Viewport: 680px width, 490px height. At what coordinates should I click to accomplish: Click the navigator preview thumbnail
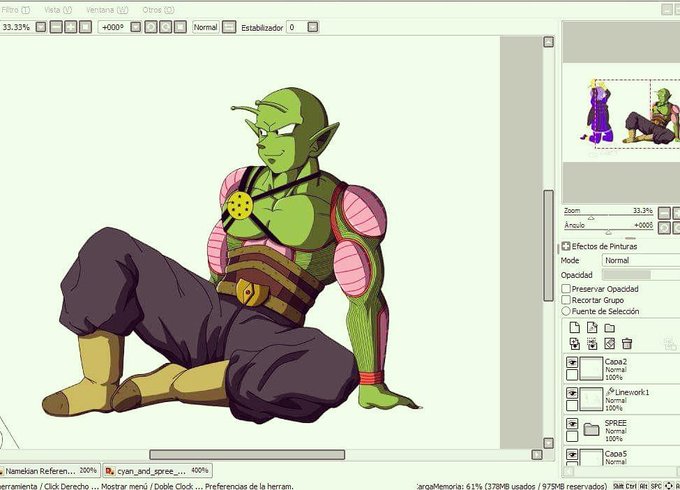[621, 113]
